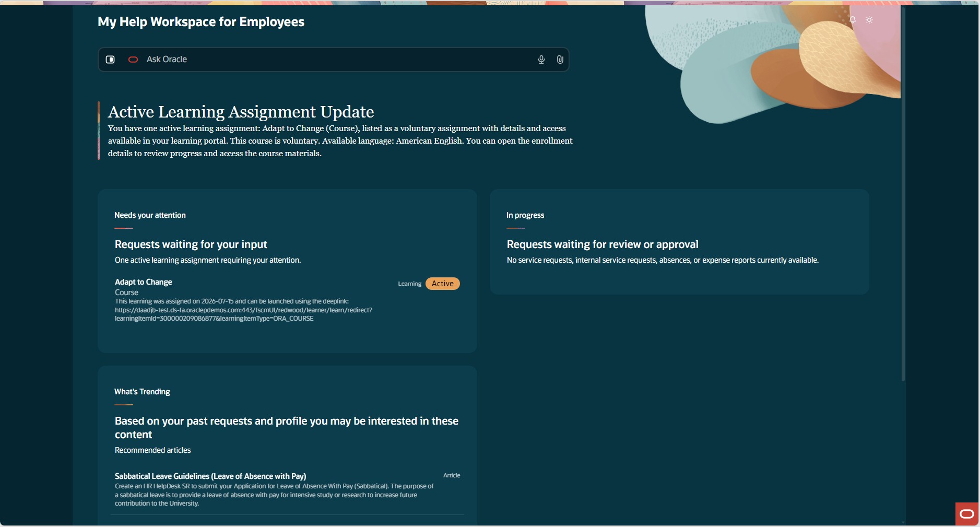Viewport: 980px width, 527px height.
Task: Click the Article type label
Action: point(452,475)
